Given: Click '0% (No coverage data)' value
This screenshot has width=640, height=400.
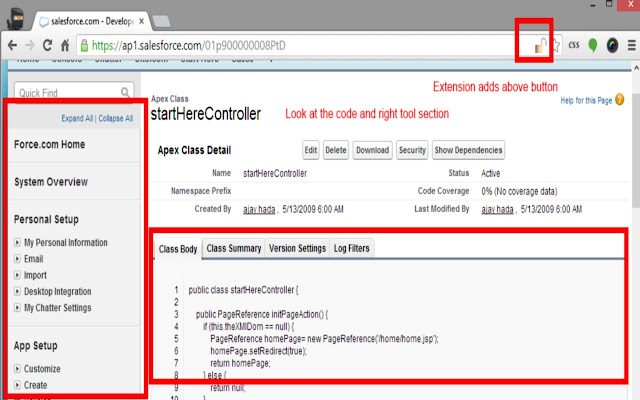Looking at the screenshot, I should click(519, 191).
